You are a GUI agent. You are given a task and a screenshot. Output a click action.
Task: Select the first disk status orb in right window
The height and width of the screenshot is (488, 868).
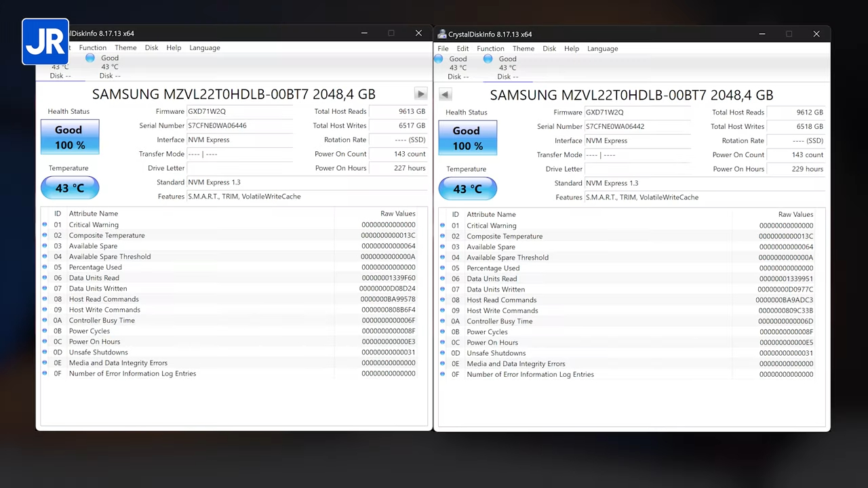(439, 59)
